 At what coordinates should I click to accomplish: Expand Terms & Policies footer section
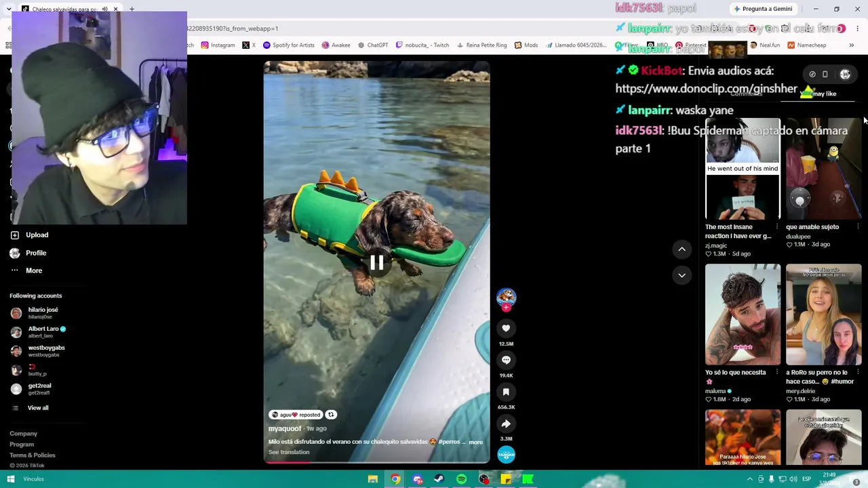pos(33,455)
